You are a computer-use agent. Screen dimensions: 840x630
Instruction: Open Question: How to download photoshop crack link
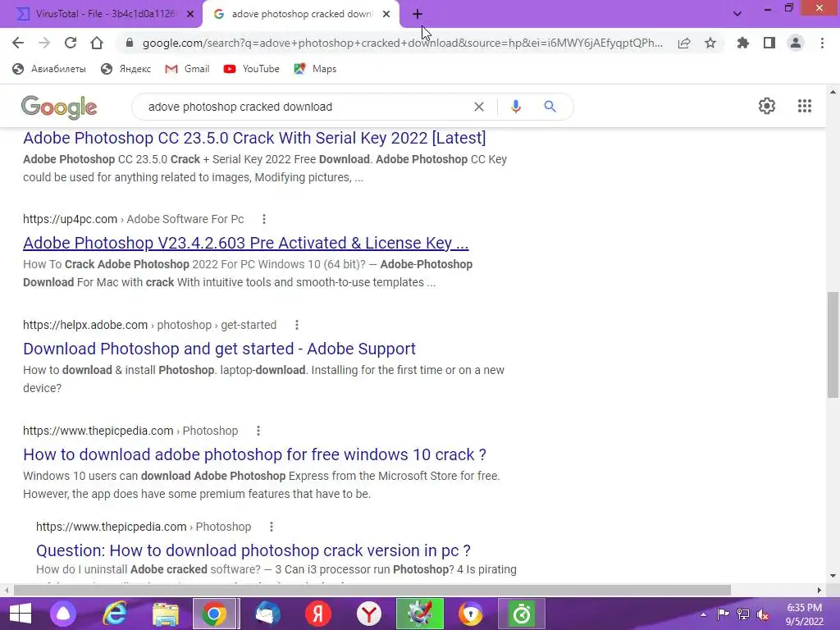(253, 550)
